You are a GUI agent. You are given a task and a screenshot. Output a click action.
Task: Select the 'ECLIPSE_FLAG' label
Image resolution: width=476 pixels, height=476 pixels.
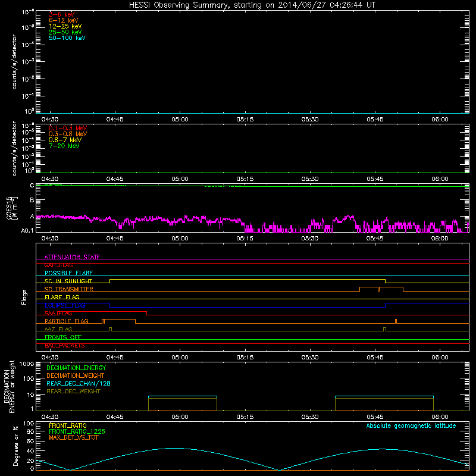tap(65, 305)
